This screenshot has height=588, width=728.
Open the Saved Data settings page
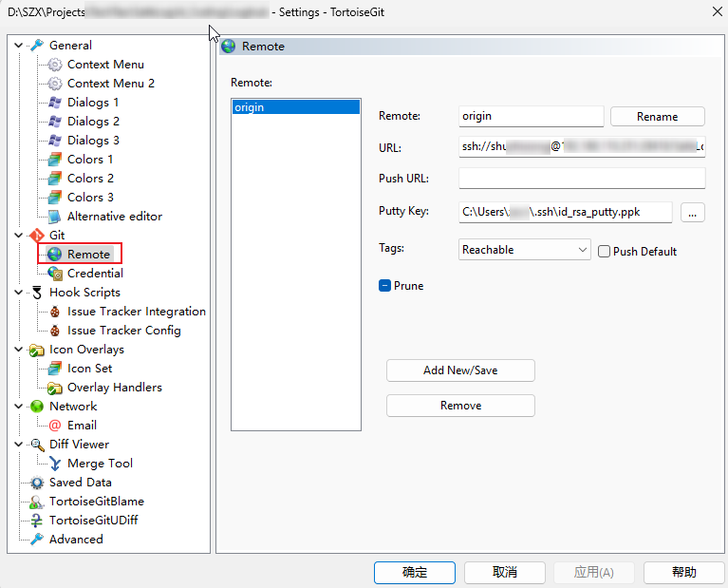(x=81, y=483)
